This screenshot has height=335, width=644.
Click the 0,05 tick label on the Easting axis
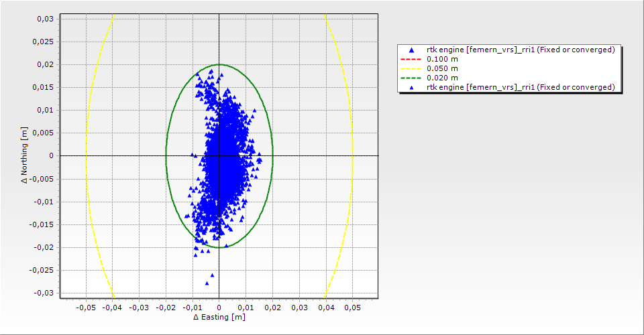pos(352,307)
